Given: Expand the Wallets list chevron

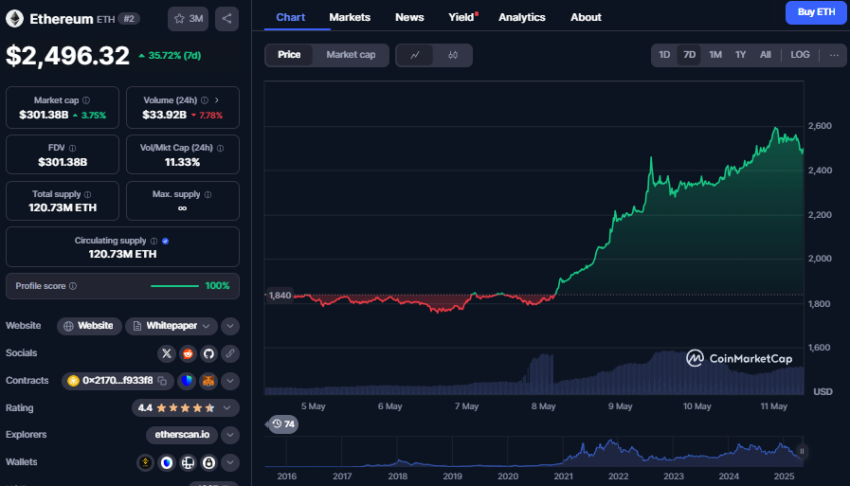Looking at the screenshot, I should pyautogui.click(x=230, y=463).
